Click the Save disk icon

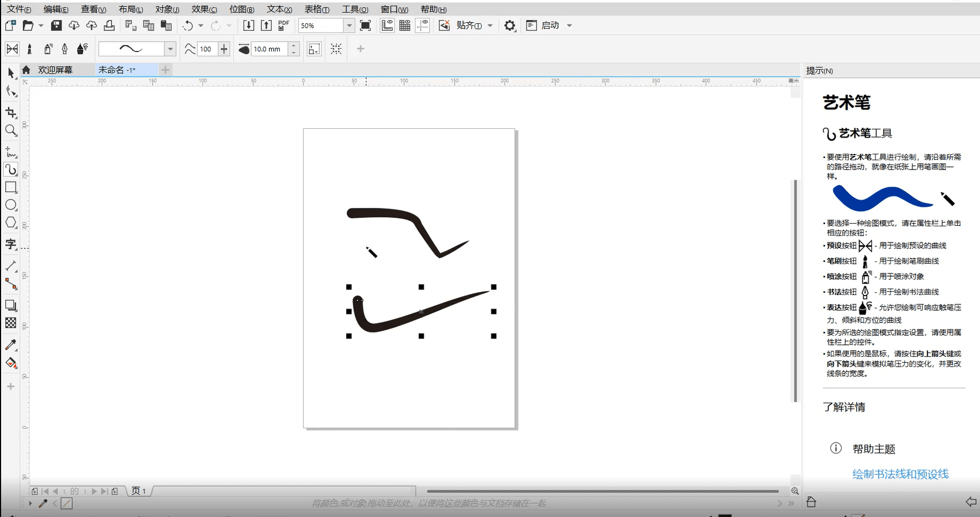point(56,25)
